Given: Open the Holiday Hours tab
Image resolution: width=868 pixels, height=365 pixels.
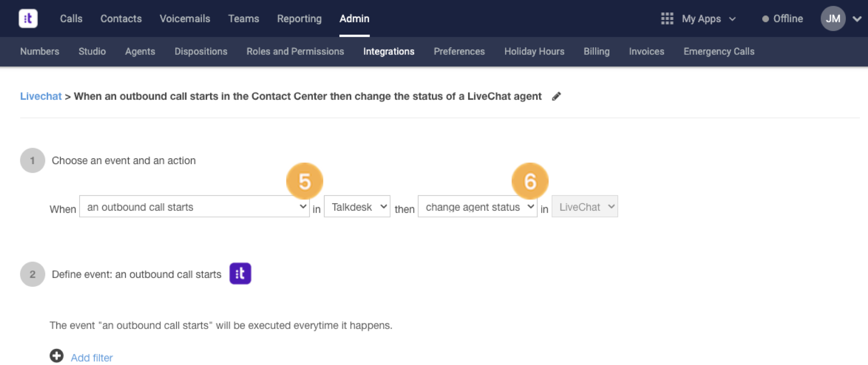Looking at the screenshot, I should click(534, 51).
